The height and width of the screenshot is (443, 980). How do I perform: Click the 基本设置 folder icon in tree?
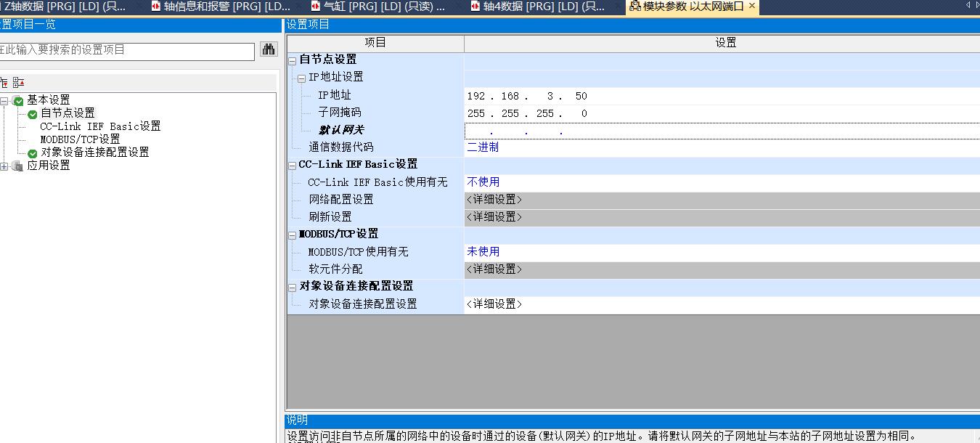point(18,100)
